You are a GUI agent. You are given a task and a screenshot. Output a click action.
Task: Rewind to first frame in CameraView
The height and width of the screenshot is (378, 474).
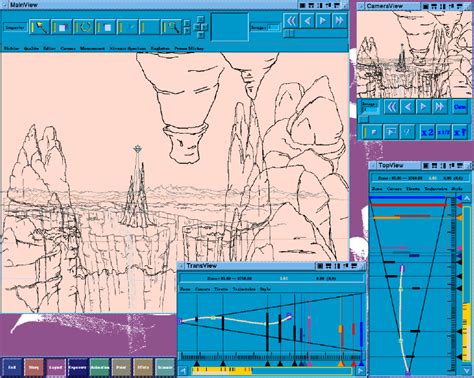[x=392, y=107]
